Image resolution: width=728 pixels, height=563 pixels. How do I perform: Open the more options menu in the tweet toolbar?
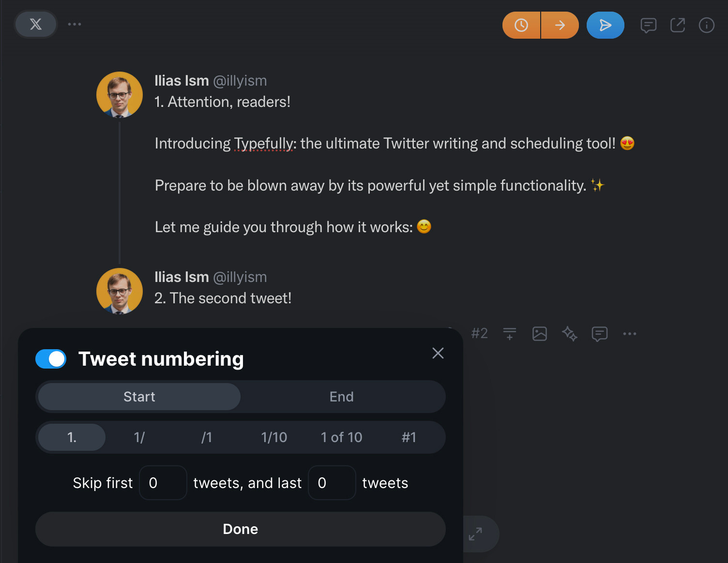[630, 334]
